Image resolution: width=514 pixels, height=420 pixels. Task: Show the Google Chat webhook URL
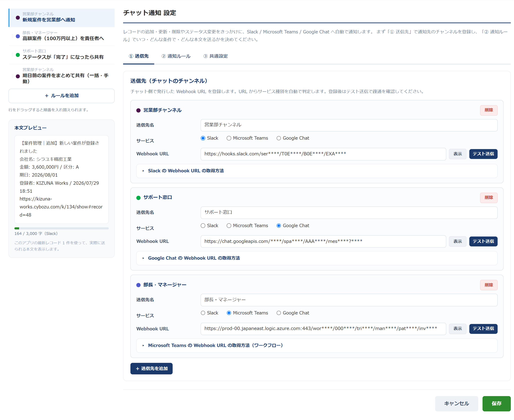(458, 241)
